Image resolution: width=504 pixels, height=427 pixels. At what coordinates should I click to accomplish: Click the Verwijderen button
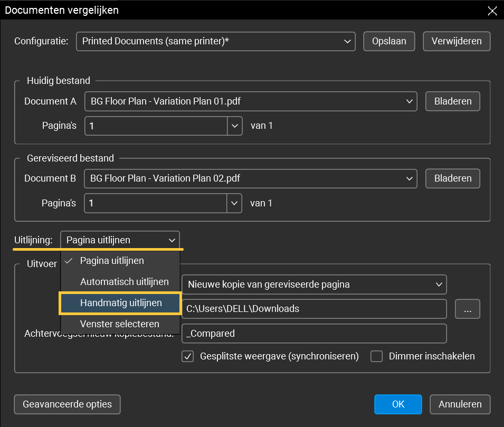pyautogui.click(x=457, y=41)
